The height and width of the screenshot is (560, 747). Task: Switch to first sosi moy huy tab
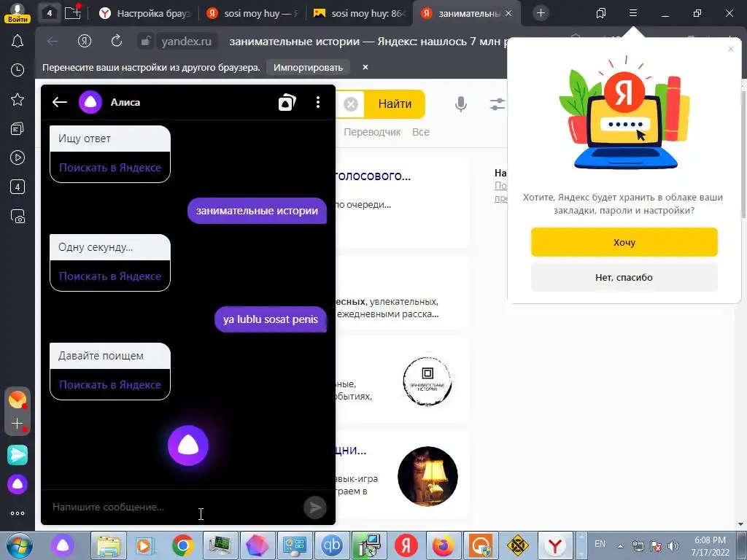pyautogui.click(x=252, y=13)
